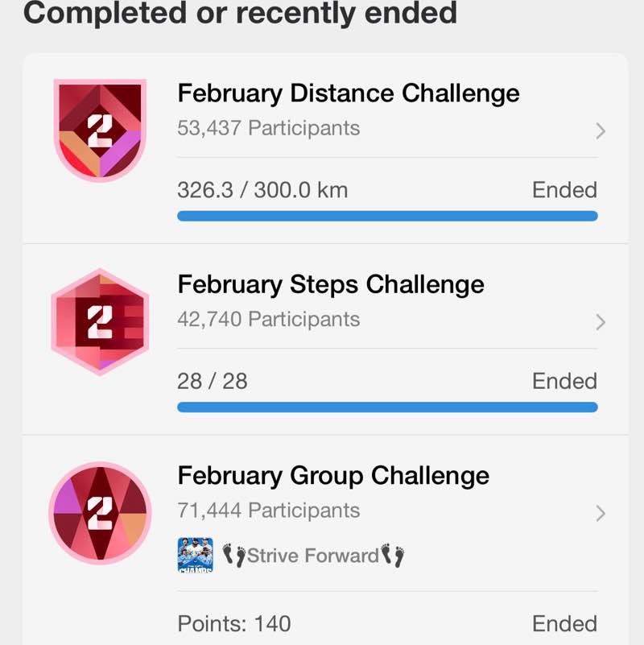Tap the Points: 140 label
644x645 pixels.
[x=233, y=623]
